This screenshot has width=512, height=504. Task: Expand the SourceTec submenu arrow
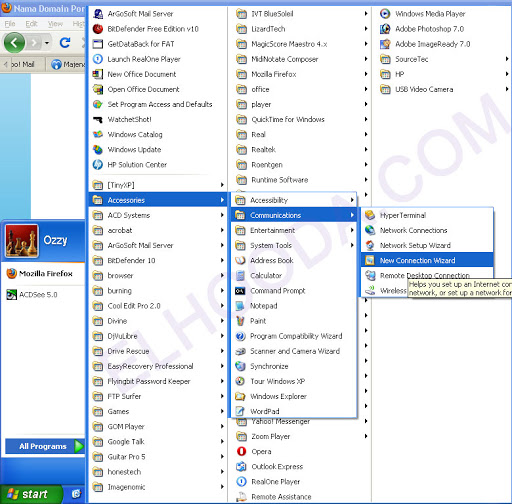pos(507,59)
